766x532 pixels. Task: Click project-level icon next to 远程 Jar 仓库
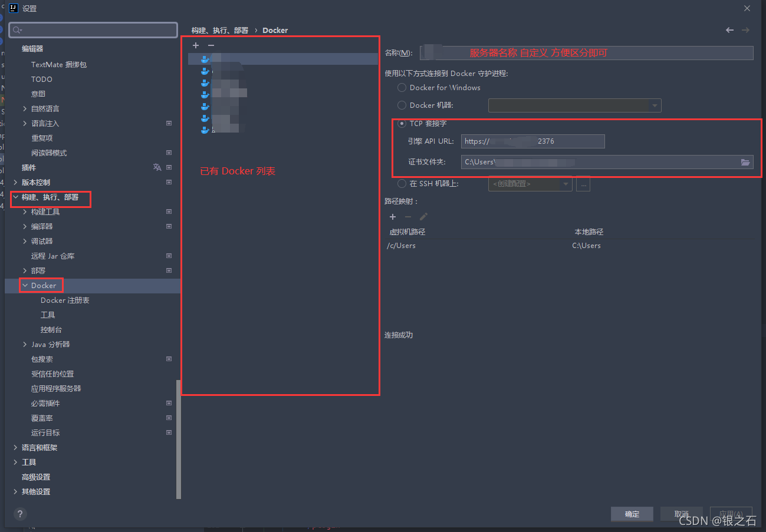point(169,256)
